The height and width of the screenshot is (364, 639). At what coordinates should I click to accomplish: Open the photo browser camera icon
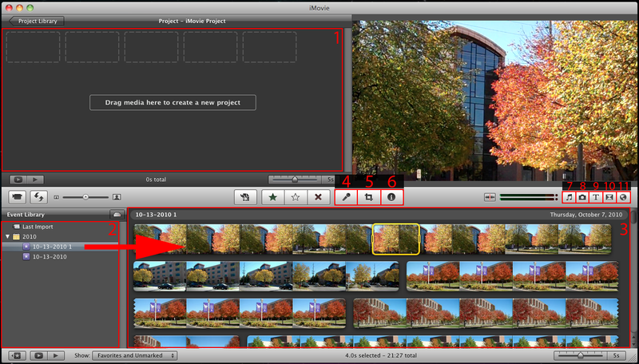582,196
